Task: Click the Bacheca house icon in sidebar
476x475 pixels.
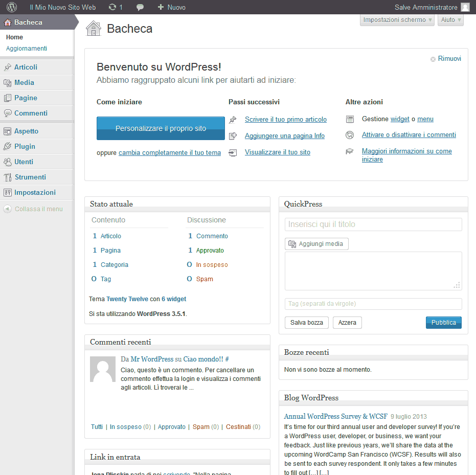Action: pyautogui.click(x=8, y=22)
